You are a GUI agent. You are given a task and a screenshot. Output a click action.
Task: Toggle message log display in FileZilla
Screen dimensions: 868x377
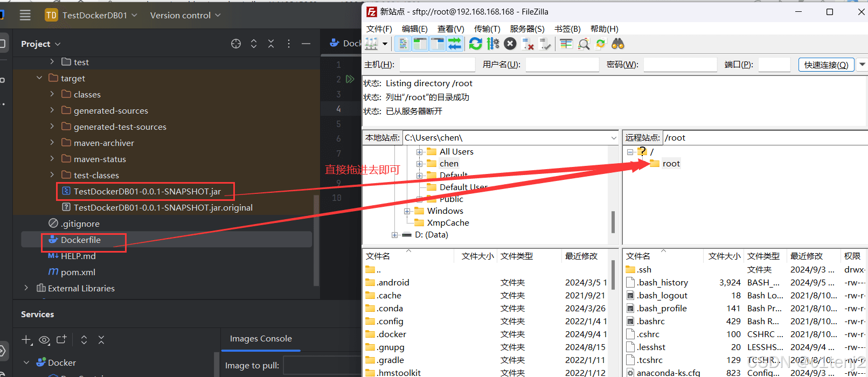point(402,44)
